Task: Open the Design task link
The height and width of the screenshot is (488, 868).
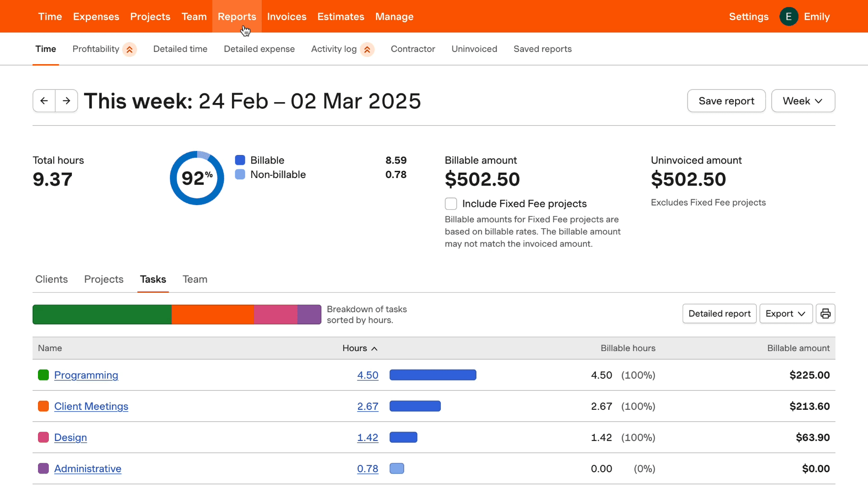Action: click(x=71, y=437)
